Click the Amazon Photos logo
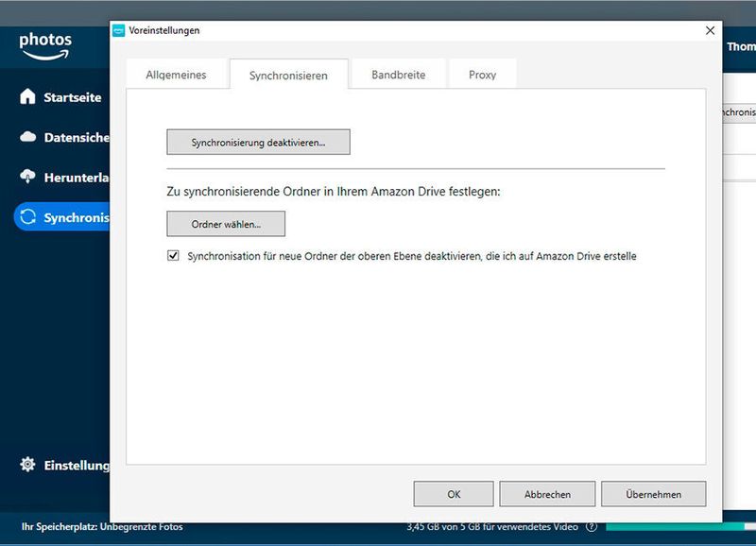This screenshot has width=756, height=546. [43, 40]
